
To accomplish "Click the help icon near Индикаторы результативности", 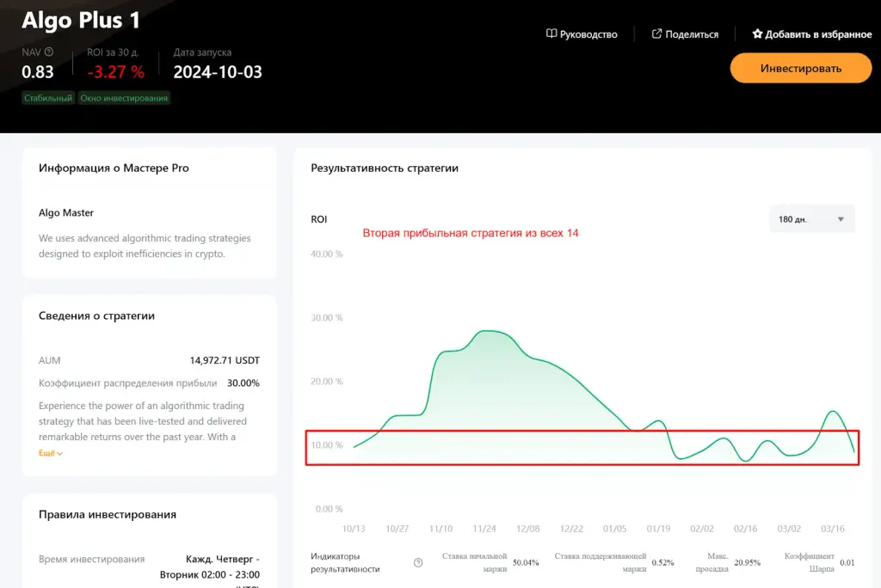I will tap(418, 563).
